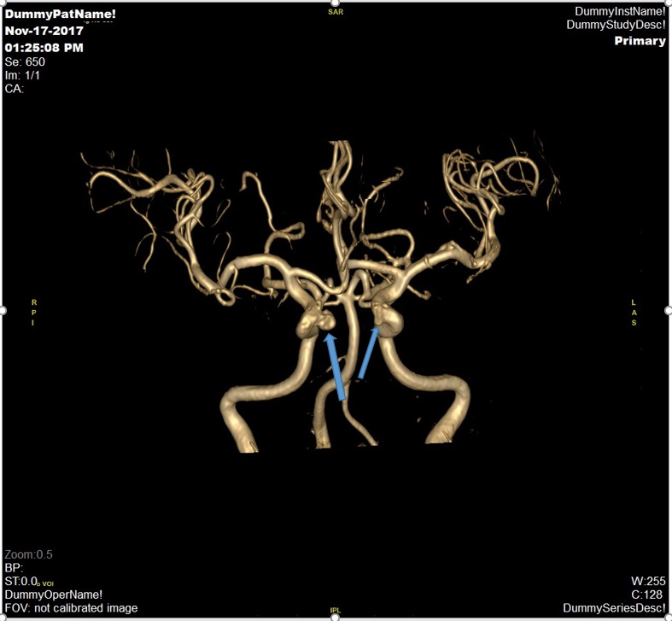Select the RPI orientation marker
Viewport: 672px width, 621px height.
pos(34,312)
